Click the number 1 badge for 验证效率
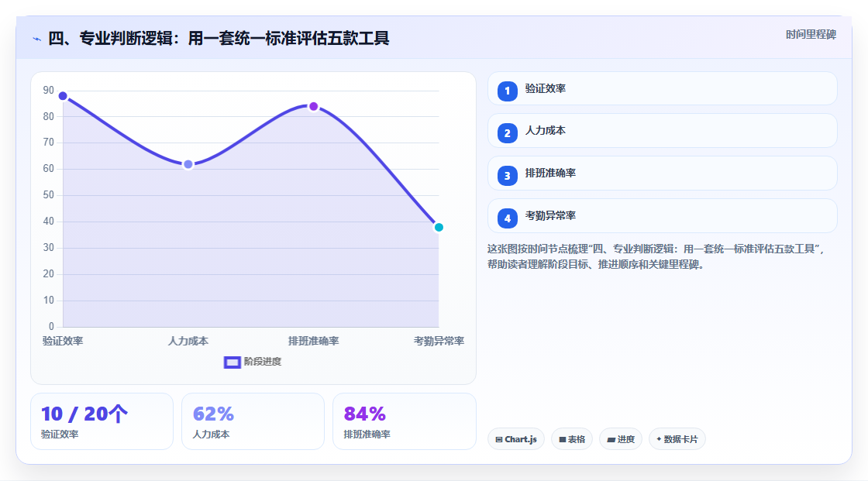Viewport: 868px width, 481px height. [x=507, y=91]
